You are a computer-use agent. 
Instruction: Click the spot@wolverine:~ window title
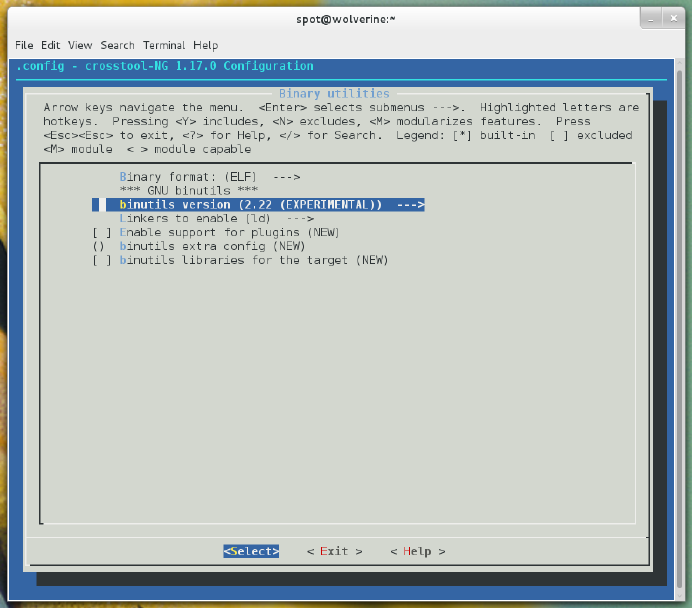(x=346, y=19)
